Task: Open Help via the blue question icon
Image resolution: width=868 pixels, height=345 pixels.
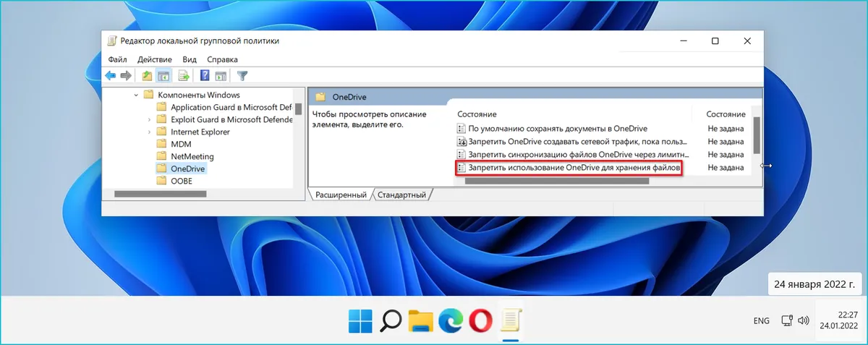Action: click(205, 75)
